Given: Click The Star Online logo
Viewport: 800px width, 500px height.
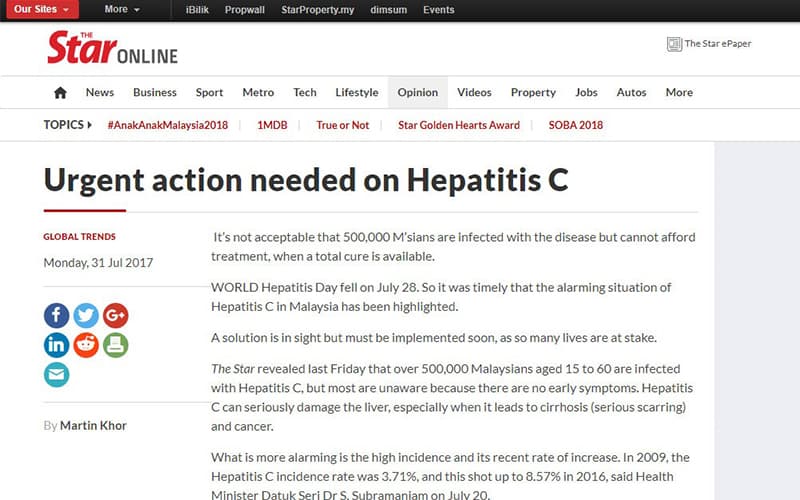Looking at the screenshot, I should tap(112, 47).
